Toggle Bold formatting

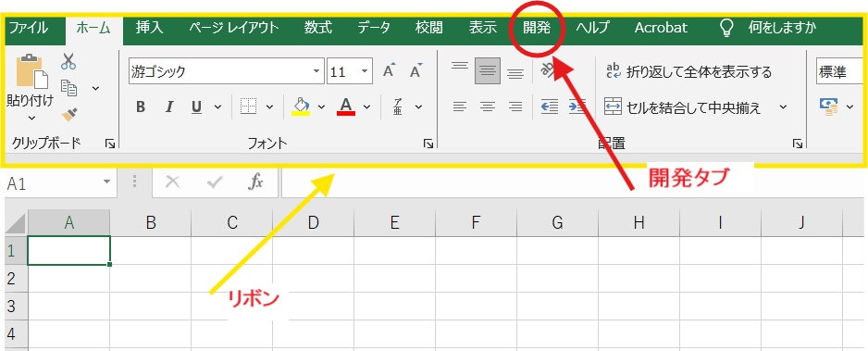[x=141, y=107]
